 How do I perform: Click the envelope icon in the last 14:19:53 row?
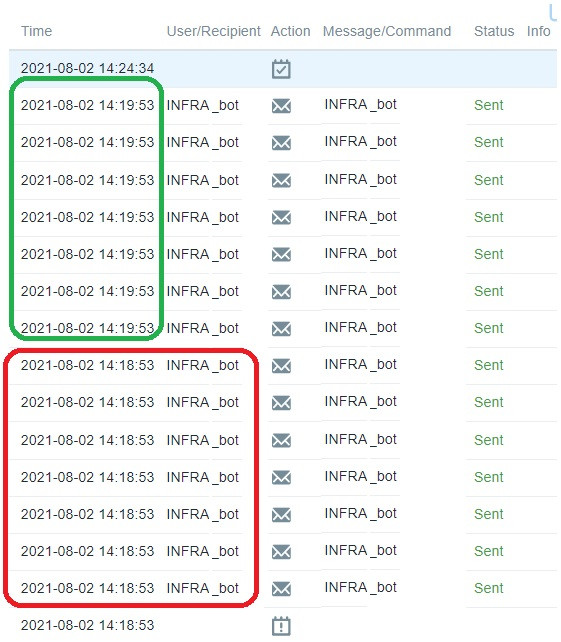pos(281,328)
